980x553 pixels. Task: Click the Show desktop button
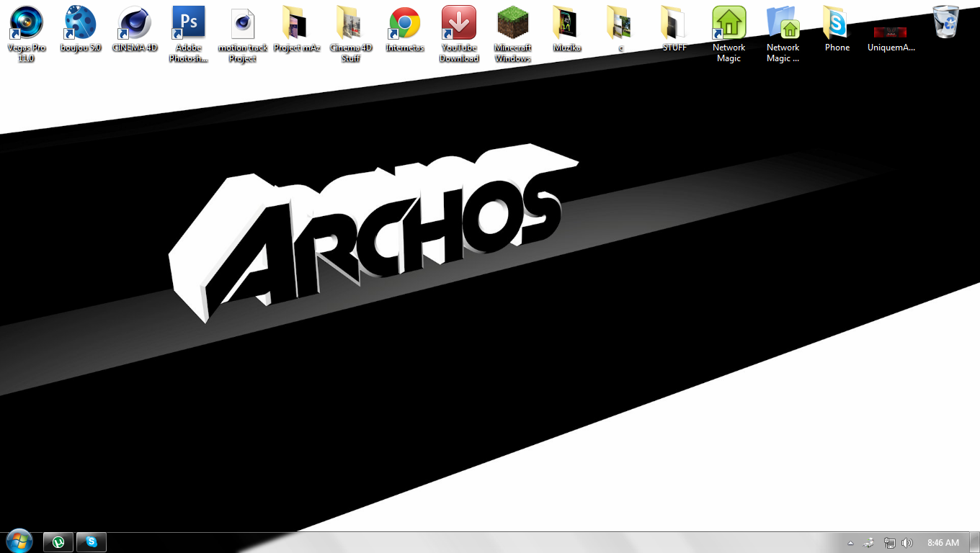point(974,543)
